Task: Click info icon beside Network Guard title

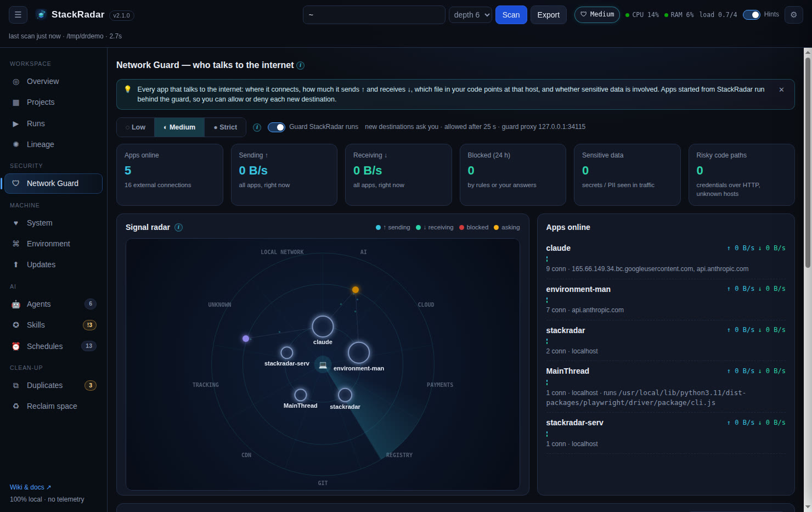Action: (301, 65)
